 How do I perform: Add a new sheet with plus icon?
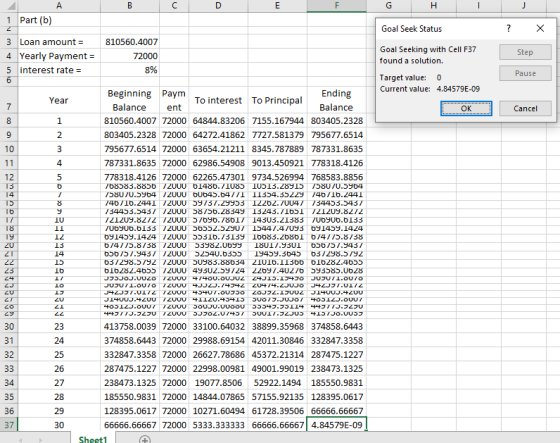click(145, 439)
